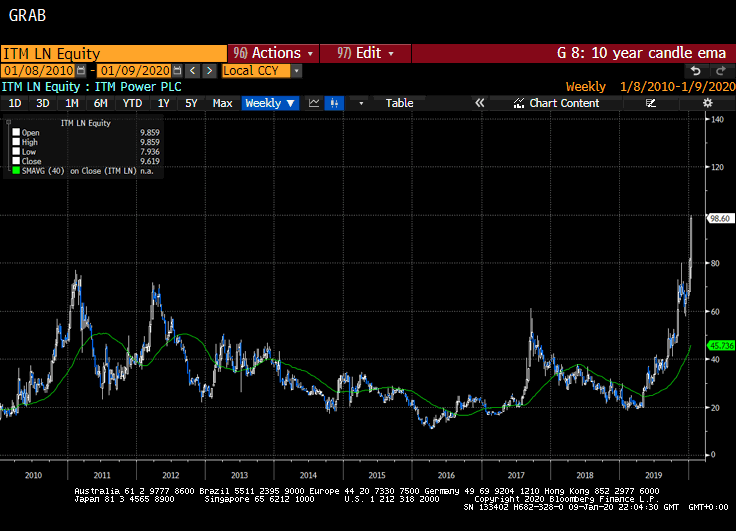Image resolution: width=736 pixels, height=531 pixels.
Task: Open the annotation edit pencil icon
Action: pos(650,103)
